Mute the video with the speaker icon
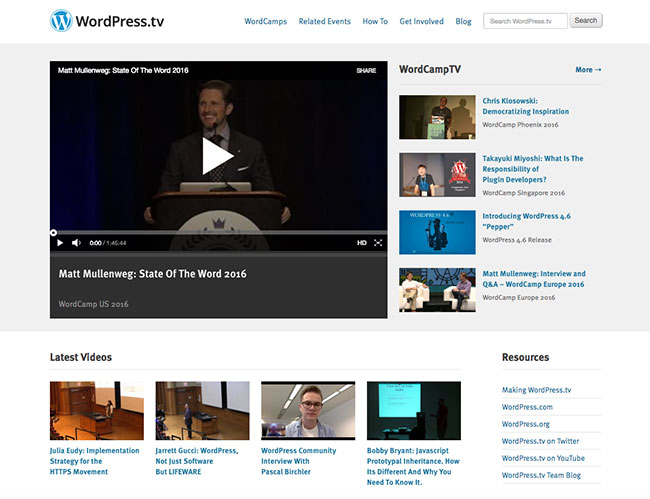 pyautogui.click(x=76, y=243)
